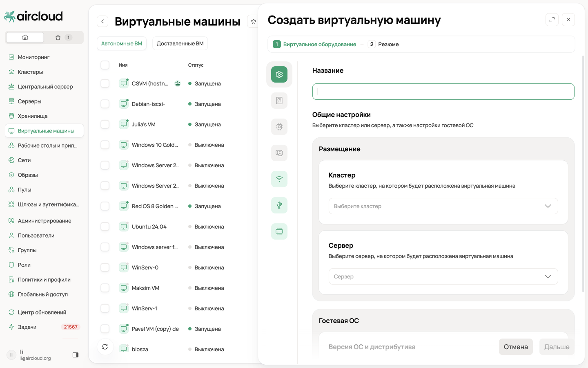588x368 pixels.
Task: Open the Сервер dropdown
Action: 443,276
